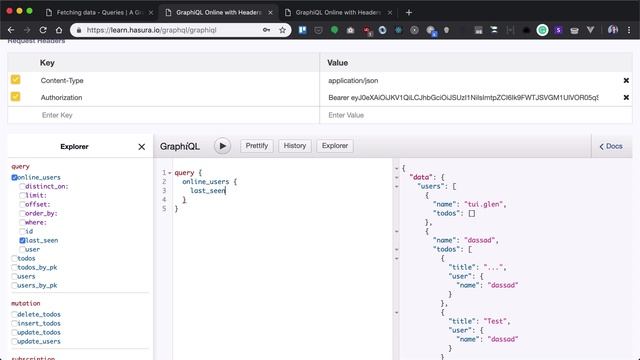Open the query History panel

tap(295, 146)
